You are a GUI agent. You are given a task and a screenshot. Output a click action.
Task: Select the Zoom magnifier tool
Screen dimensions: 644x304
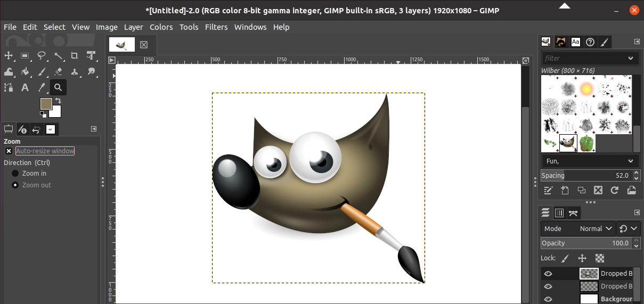(58, 87)
